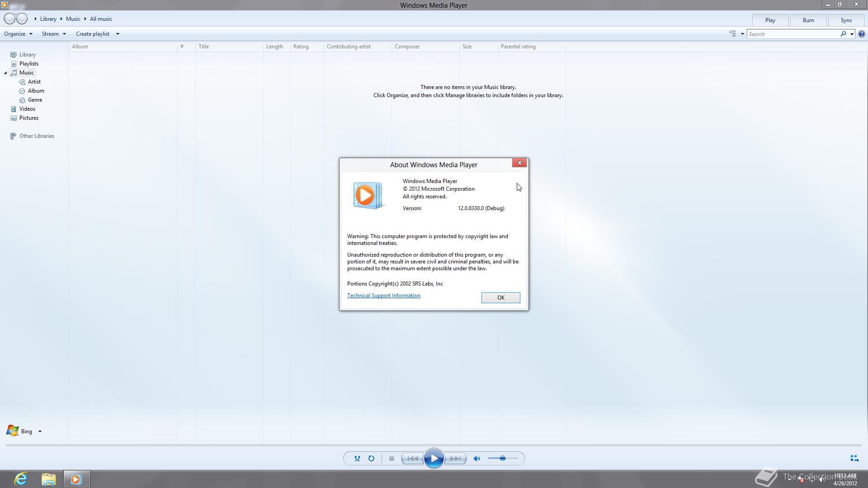868x488 pixels.
Task: Click the Forward navigation button
Action: [x=22, y=19]
